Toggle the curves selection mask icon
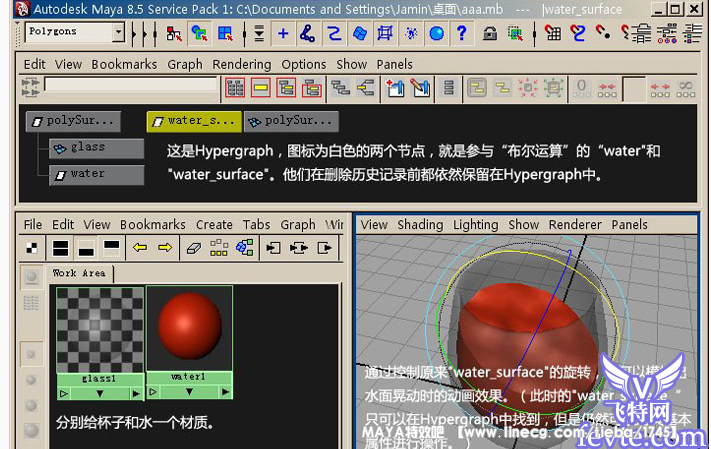711x449 pixels. click(x=334, y=33)
